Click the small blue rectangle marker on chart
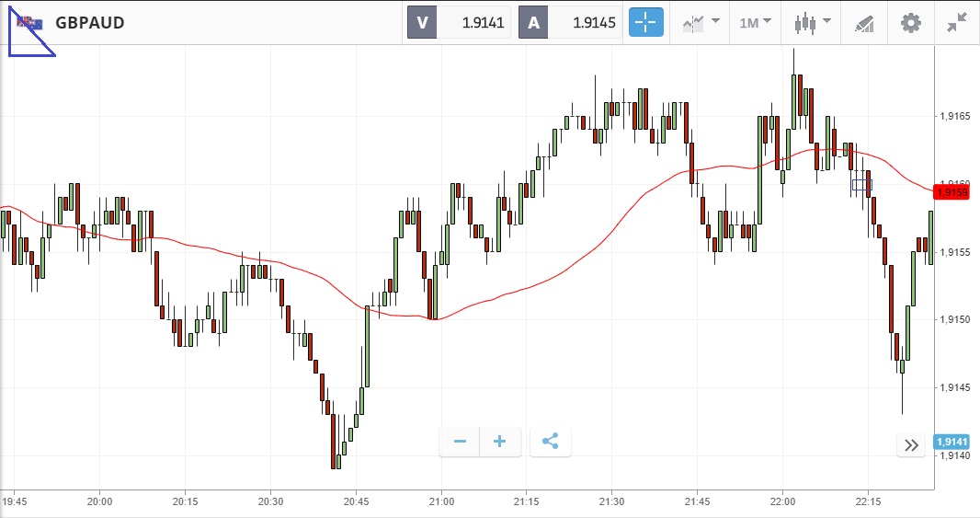This screenshot has height=518, width=980. (x=861, y=185)
